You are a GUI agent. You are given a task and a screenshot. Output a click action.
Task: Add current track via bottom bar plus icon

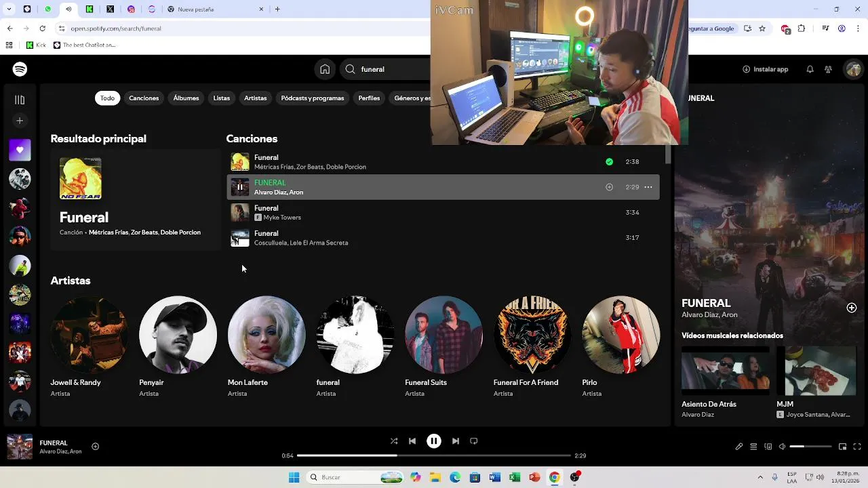[x=96, y=446]
